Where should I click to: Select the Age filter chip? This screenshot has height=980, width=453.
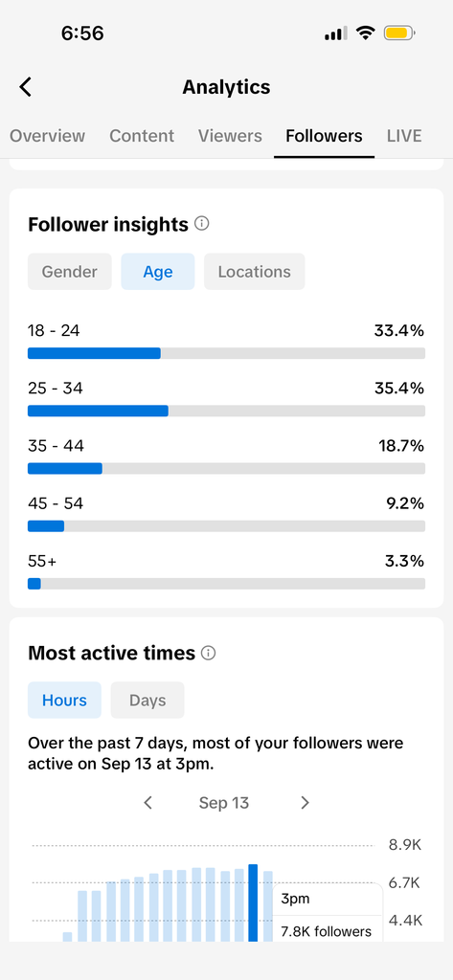coord(158,272)
